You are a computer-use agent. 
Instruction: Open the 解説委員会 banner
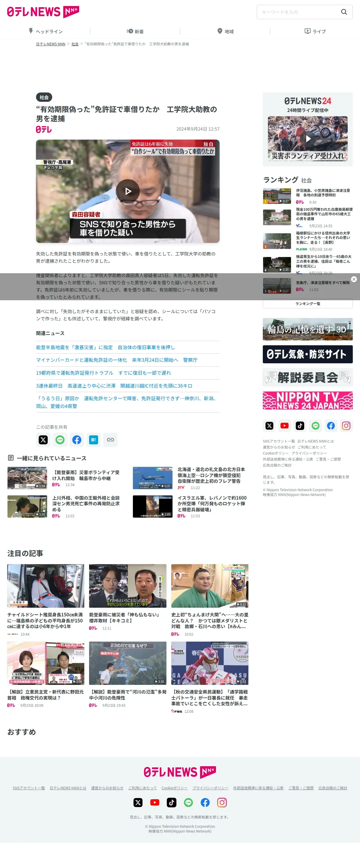point(308,377)
